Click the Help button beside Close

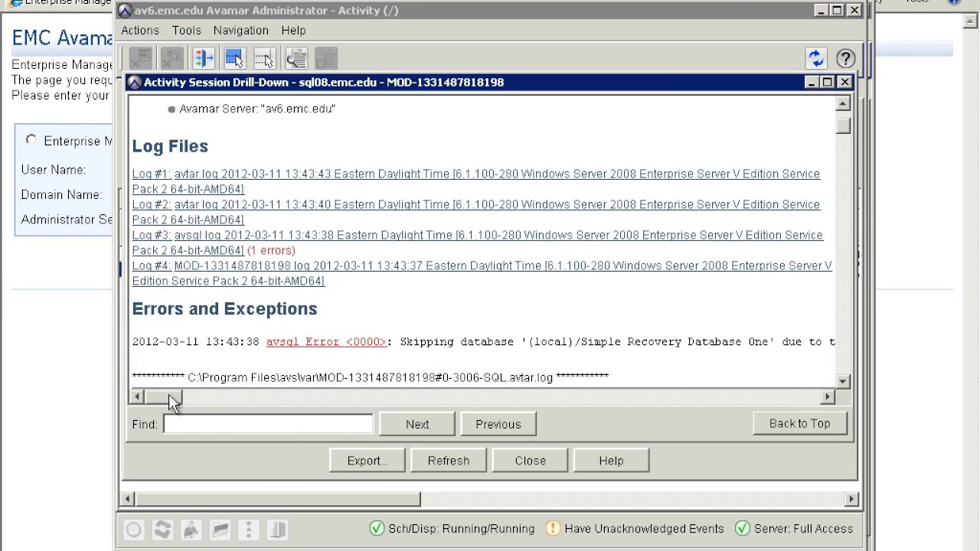[611, 461]
